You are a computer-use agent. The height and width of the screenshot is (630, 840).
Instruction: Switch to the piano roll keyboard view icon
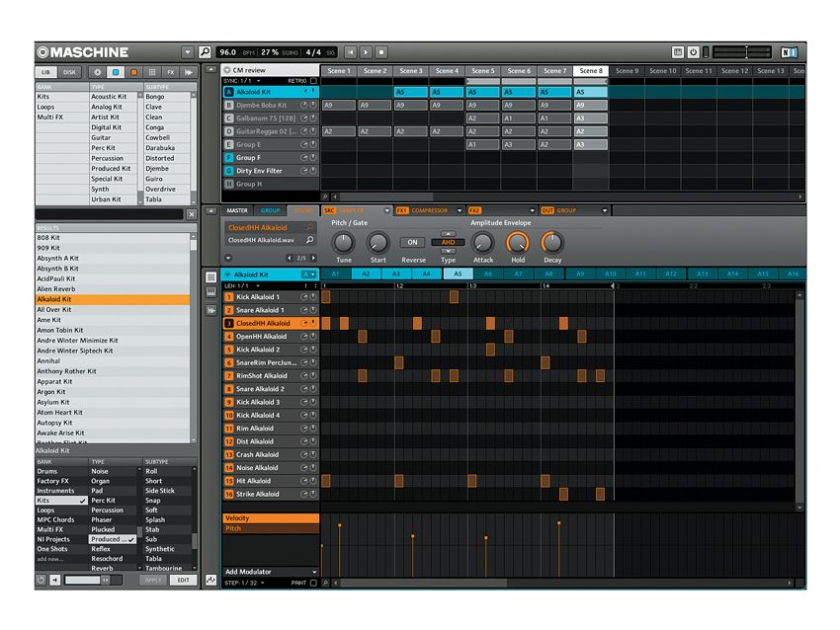[x=211, y=293]
